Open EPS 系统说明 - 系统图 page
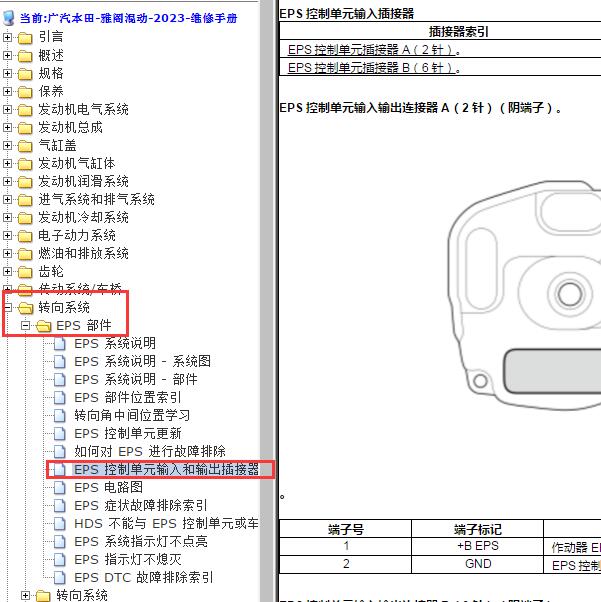601x602 pixels. tap(142, 362)
